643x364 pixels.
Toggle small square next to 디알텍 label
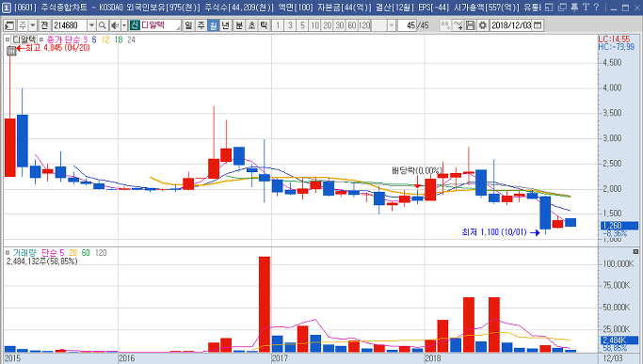coord(8,40)
